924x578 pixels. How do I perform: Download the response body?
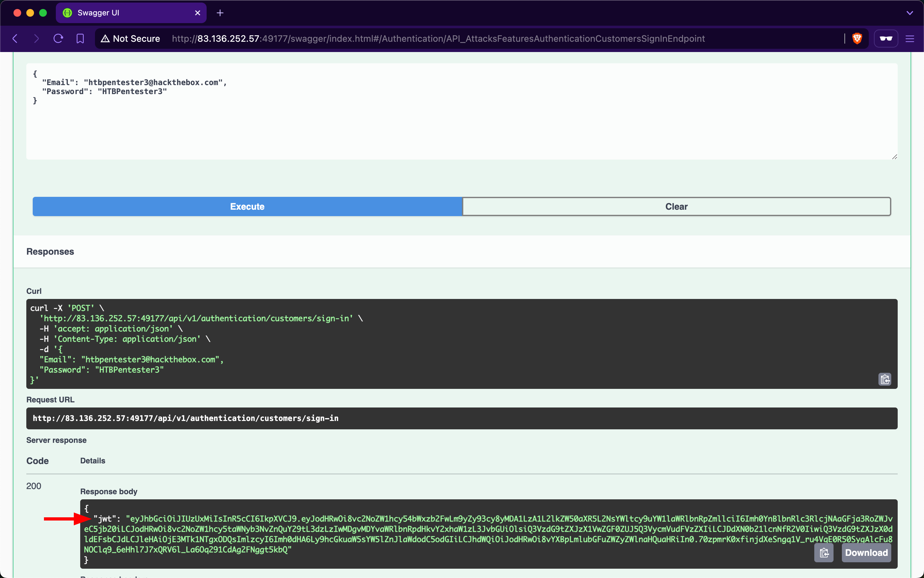point(866,553)
